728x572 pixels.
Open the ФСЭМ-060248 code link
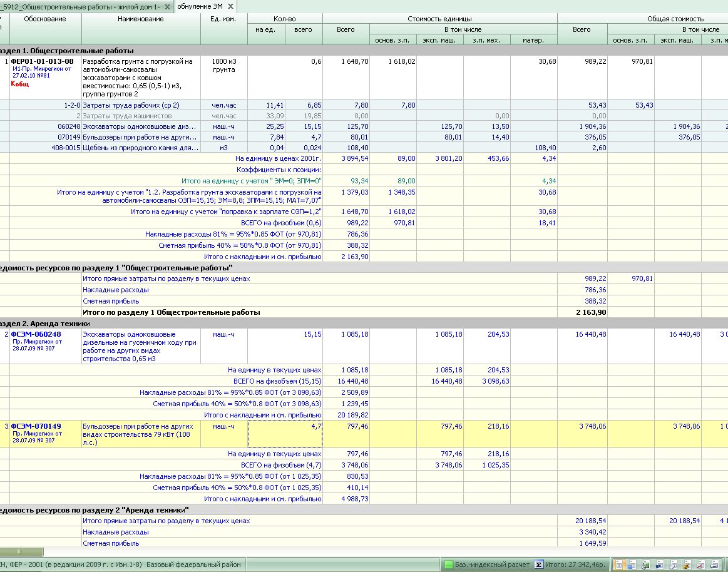click(x=36, y=334)
